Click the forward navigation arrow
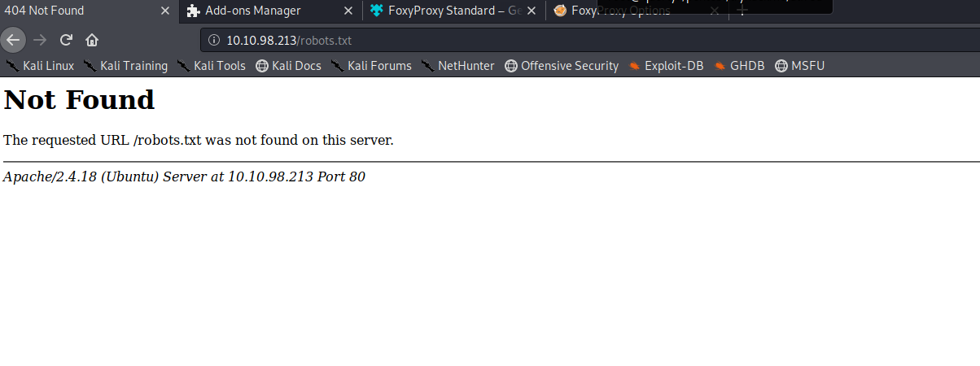Viewport: 980px width, 366px height. click(x=40, y=39)
